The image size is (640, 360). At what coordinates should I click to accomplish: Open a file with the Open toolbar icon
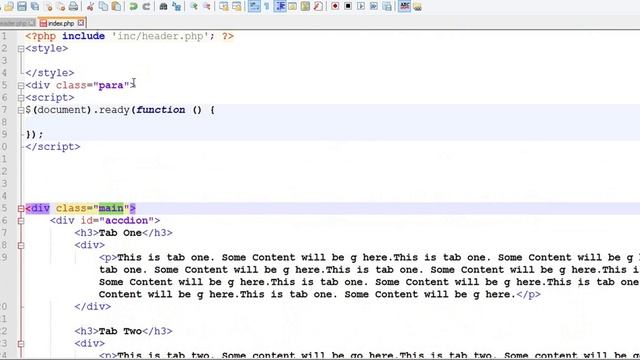(x=9, y=7)
